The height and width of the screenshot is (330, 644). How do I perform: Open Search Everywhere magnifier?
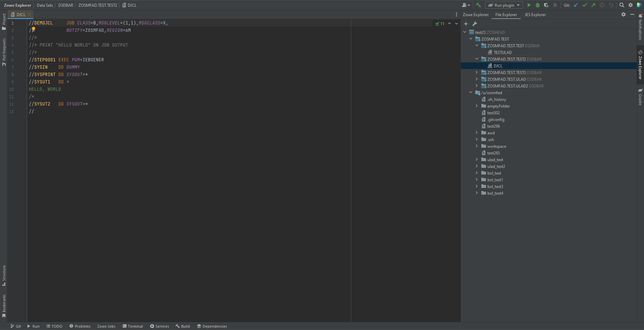[622, 5]
